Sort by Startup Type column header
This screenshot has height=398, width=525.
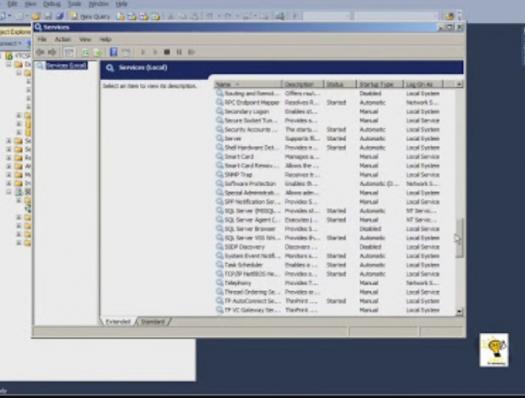pyautogui.click(x=380, y=84)
